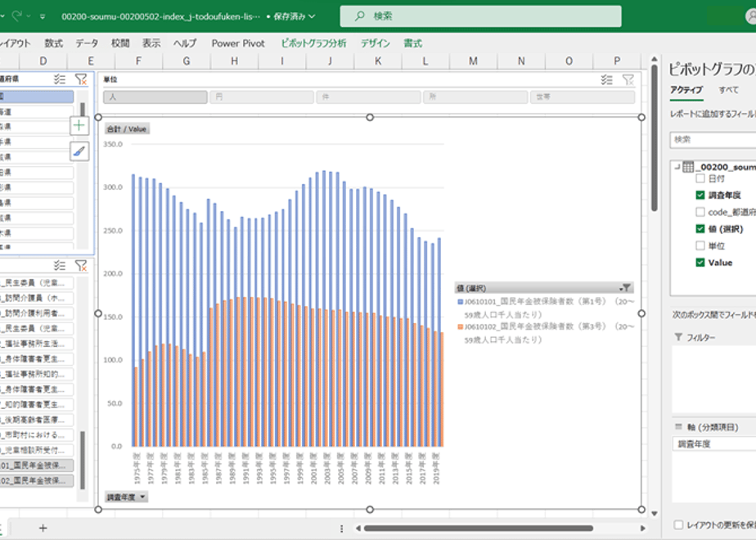
Task: Open the Customize Quick Access Toolbar dropdown
Action: 43,16
